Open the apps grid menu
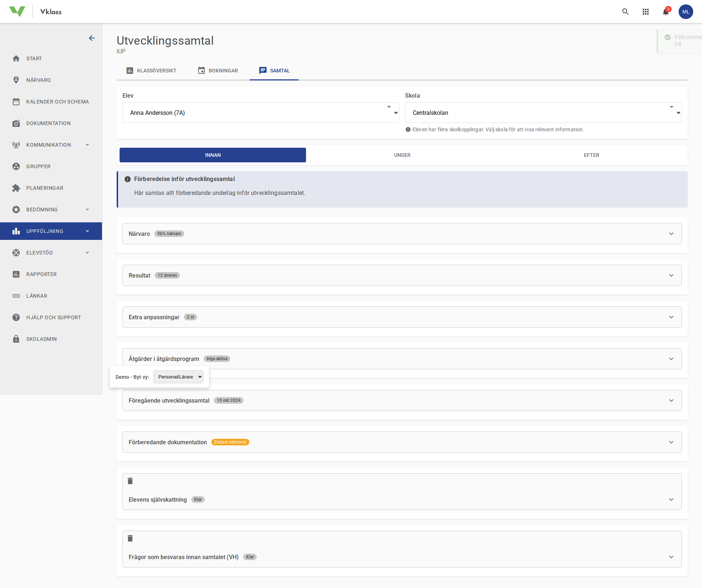702x588 pixels. coord(646,12)
